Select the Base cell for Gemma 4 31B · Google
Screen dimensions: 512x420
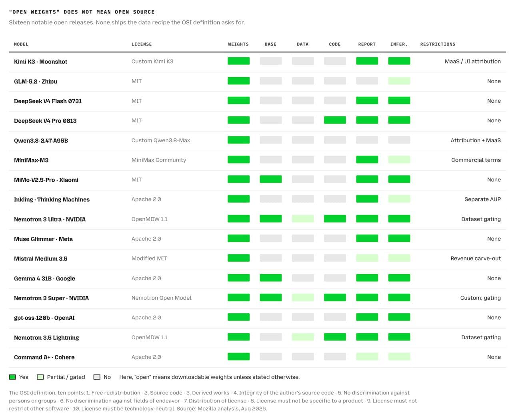(270, 278)
